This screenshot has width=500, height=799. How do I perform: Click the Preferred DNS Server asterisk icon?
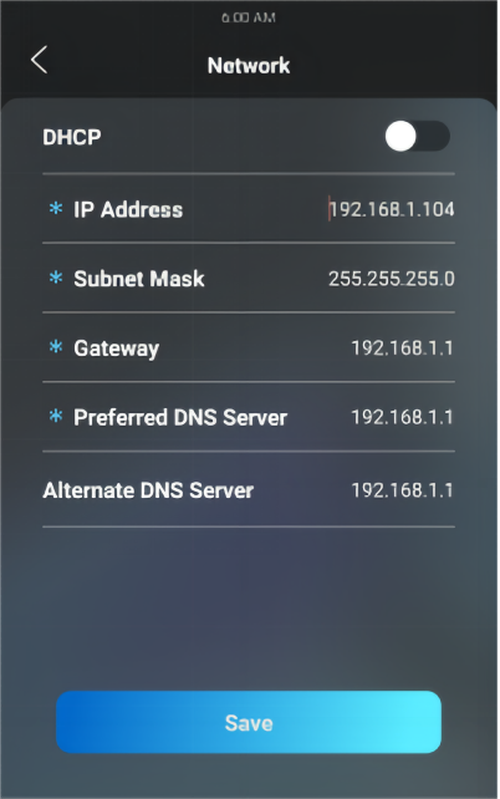click(56, 416)
